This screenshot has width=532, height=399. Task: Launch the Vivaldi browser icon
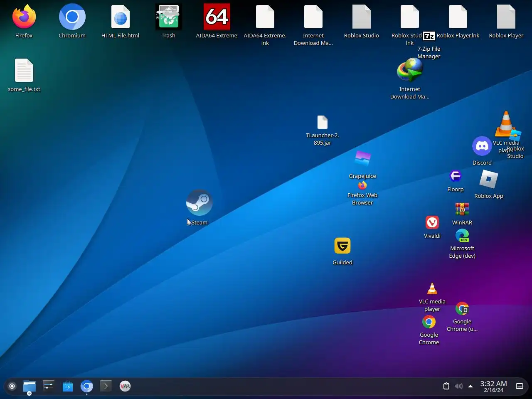click(432, 222)
